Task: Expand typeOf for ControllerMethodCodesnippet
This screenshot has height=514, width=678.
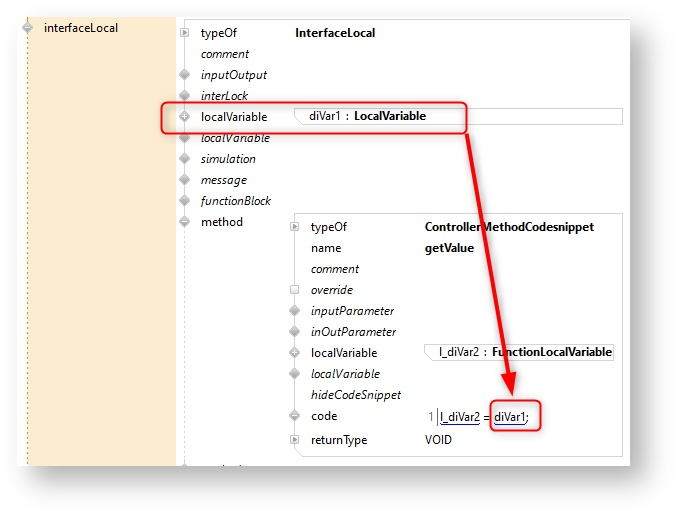Action: click(x=294, y=227)
